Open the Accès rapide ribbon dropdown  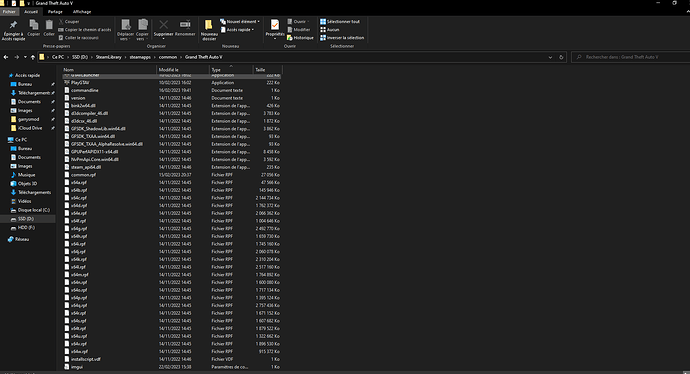tap(238, 29)
